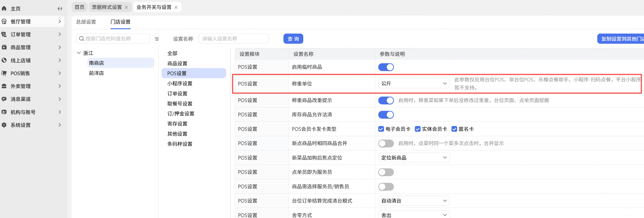Image resolution: width=644 pixels, height=218 pixels.
Task: Open the 新菜品加购后焦点定位 dropdown
Action: [414, 158]
